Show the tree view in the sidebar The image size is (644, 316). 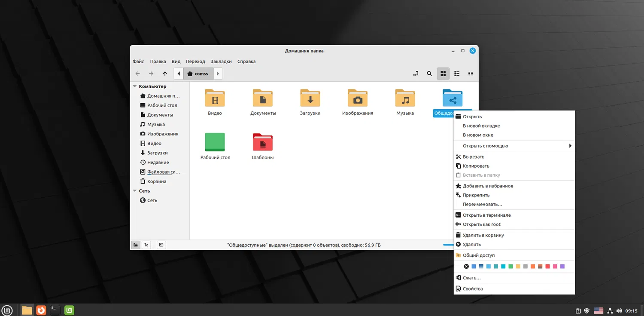146,245
